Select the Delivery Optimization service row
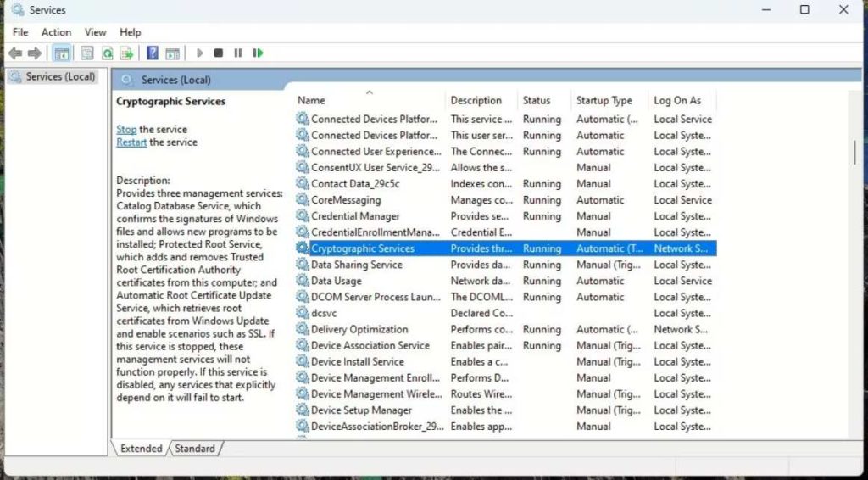Screen dimensions: 868x480 point(359,330)
